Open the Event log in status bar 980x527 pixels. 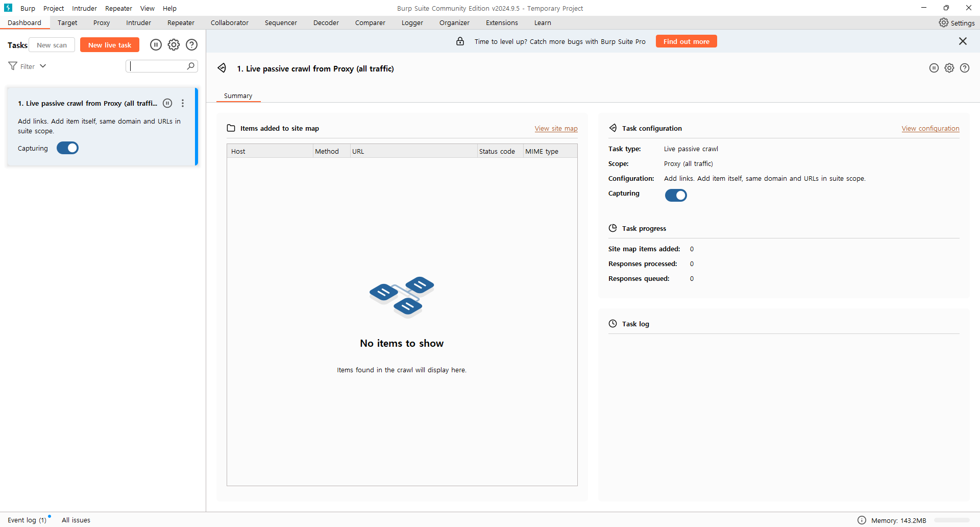(x=27, y=520)
